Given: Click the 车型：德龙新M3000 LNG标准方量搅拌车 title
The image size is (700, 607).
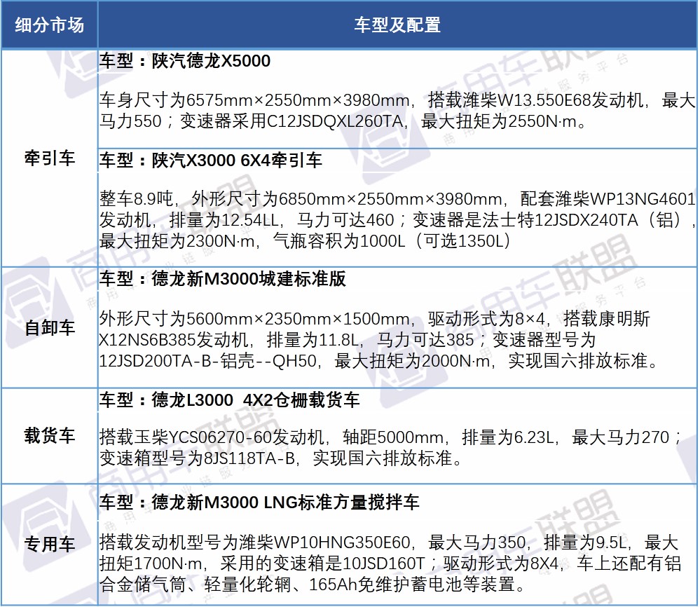Looking at the screenshot, I should pyautogui.click(x=259, y=503).
